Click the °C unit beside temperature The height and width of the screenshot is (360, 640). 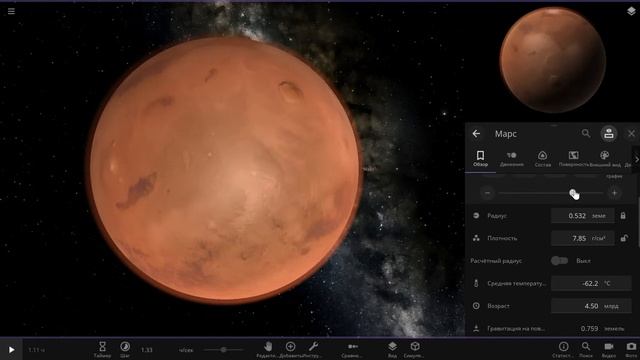pos(607,283)
